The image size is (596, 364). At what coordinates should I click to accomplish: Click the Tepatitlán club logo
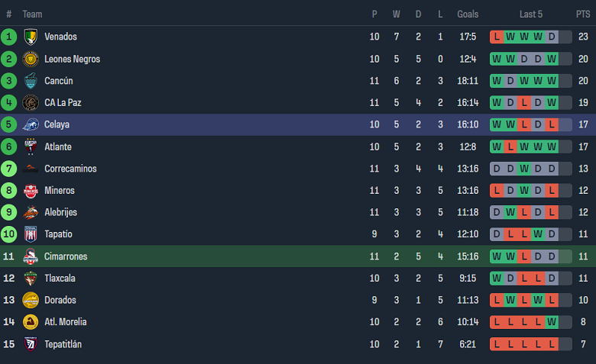coord(31,344)
